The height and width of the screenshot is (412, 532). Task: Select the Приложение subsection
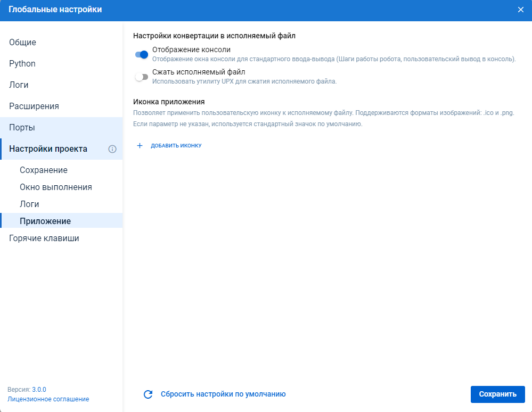45,221
